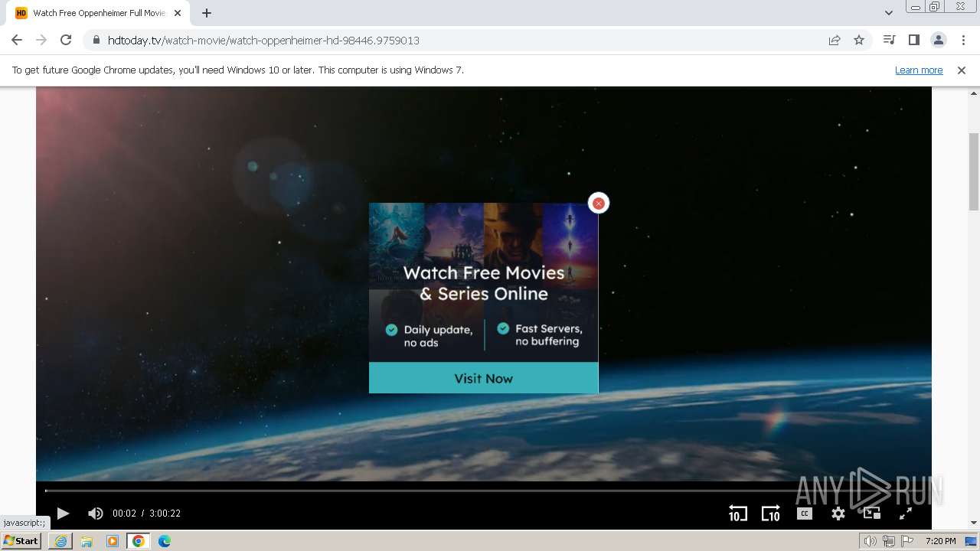The height and width of the screenshot is (551, 980).
Task: Expand the tab search dropdown
Action: (x=889, y=13)
